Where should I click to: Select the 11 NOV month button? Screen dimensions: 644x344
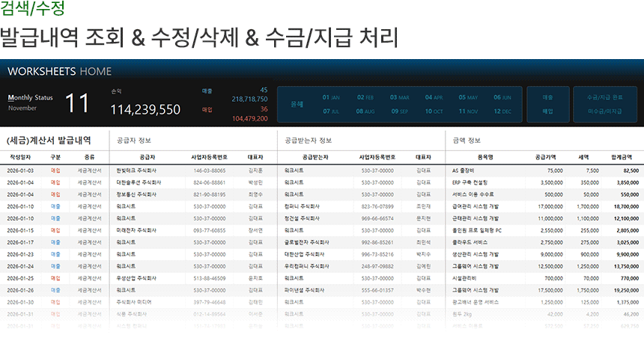467,111
